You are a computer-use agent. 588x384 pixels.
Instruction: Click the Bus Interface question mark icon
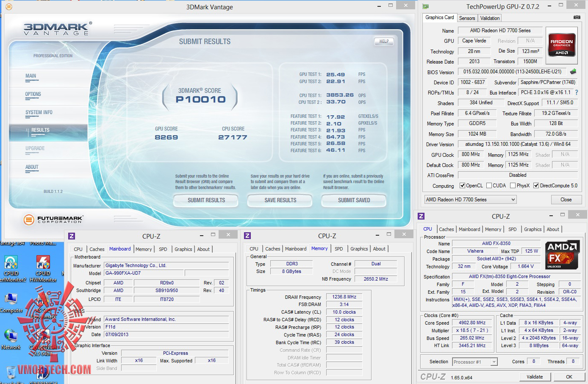[576, 92]
